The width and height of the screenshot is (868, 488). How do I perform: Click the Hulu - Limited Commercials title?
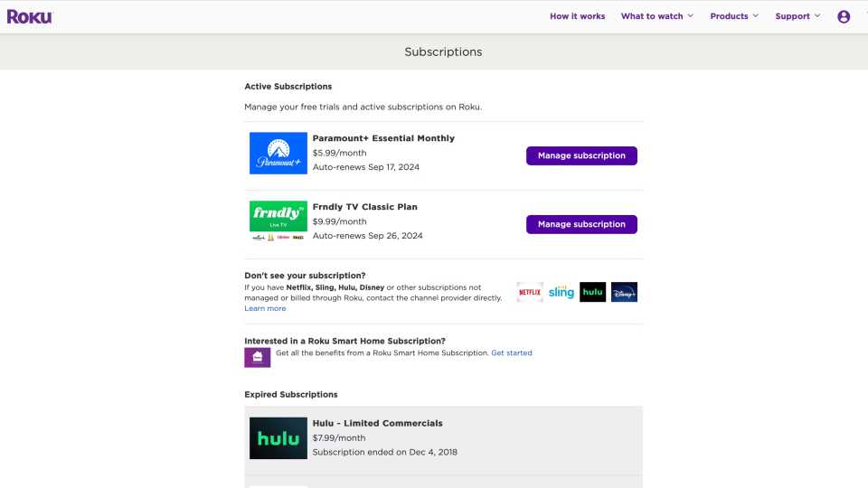(377, 423)
